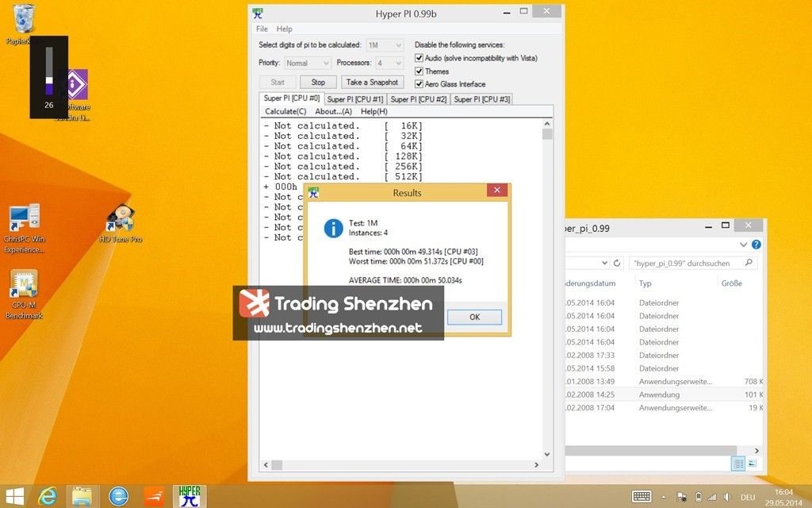This screenshot has height=508, width=812.
Task: Open Explorer help question mark icon
Action: (x=756, y=244)
